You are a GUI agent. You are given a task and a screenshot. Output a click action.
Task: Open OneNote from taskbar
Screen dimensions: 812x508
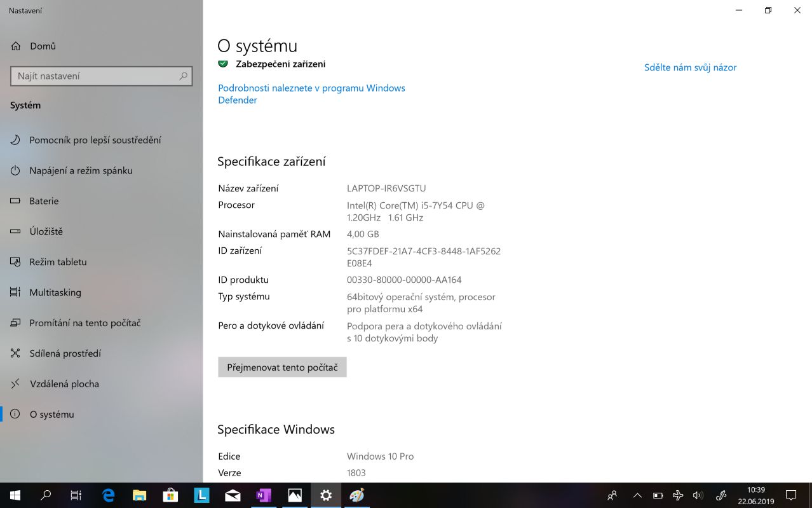(x=264, y=495)
